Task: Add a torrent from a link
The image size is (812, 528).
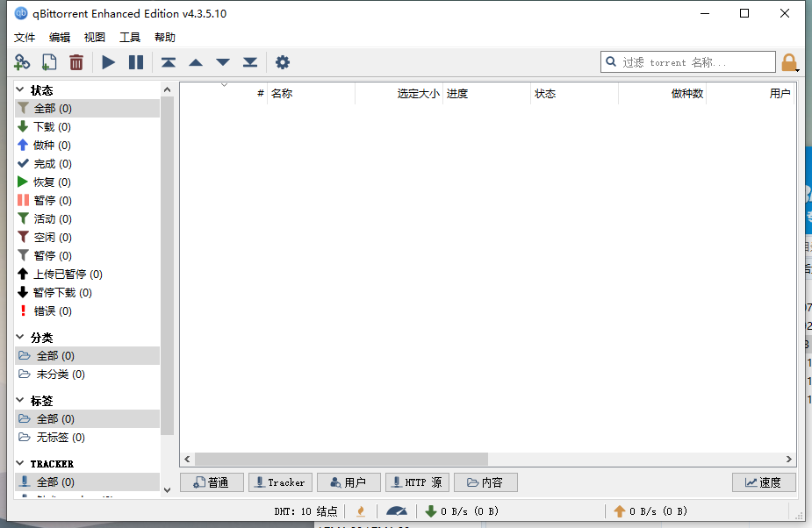Action: (21, 61)
